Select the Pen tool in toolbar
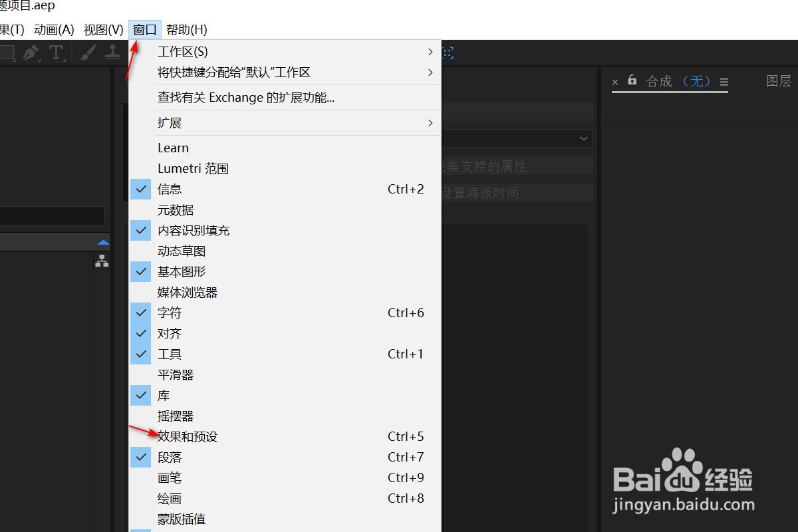 coord(31,53)
